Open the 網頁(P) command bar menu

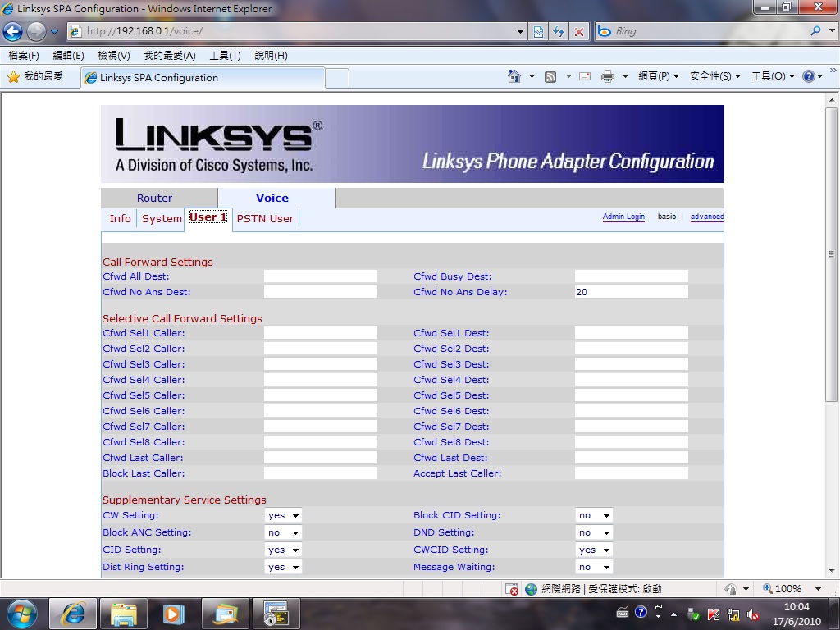pyautogui.click(x=659, y=76)
